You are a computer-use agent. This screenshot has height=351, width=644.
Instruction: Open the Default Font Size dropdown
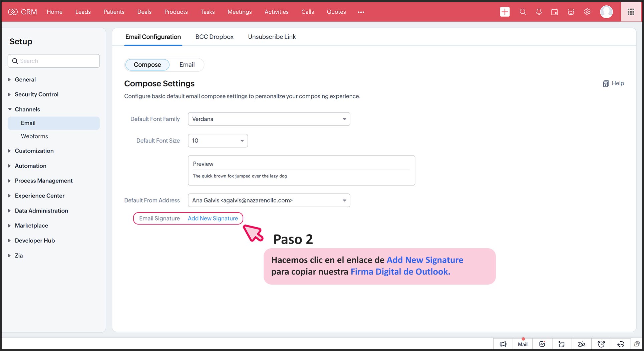tap(218, 141)
